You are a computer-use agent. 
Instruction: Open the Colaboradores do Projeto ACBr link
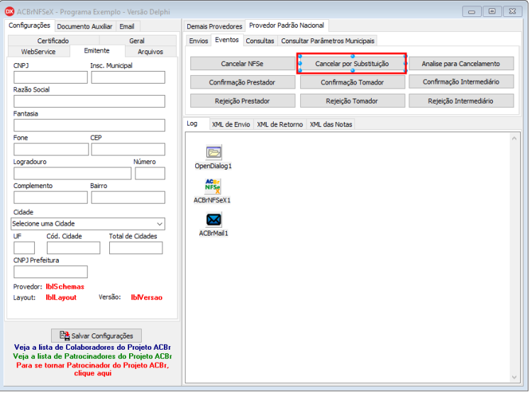[92, 347]
